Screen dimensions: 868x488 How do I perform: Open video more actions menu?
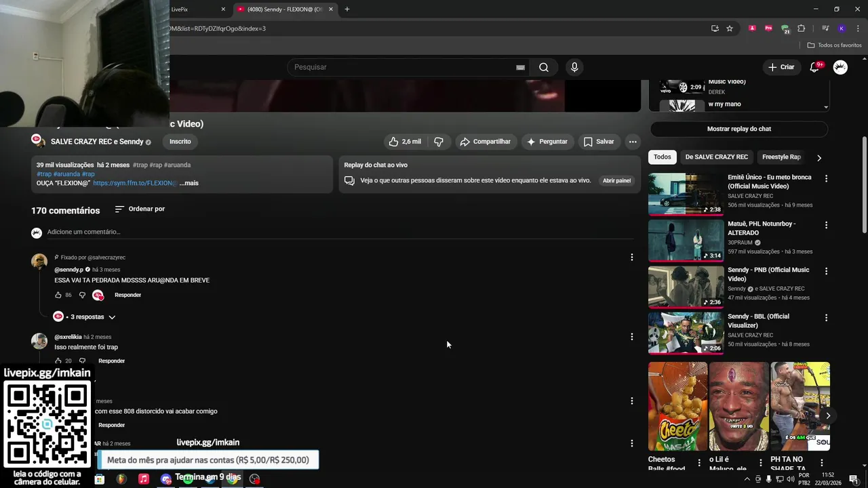[x=633, y=142]
